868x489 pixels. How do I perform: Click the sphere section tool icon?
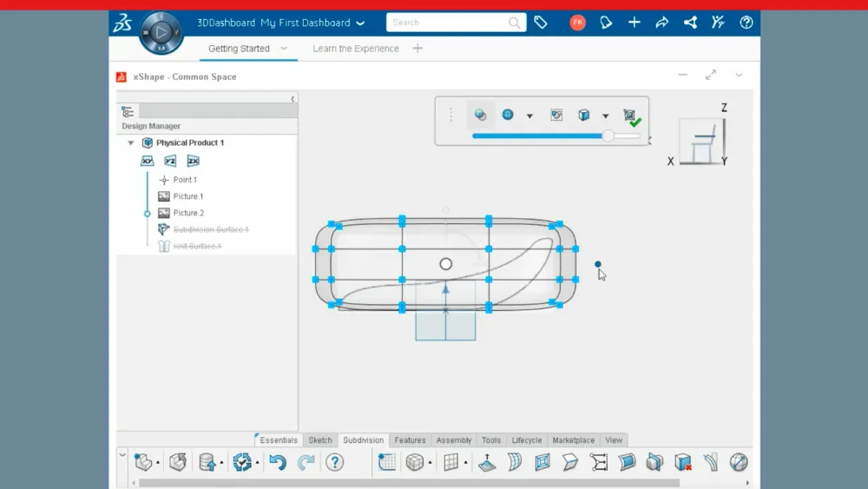[x=739, y=462]
